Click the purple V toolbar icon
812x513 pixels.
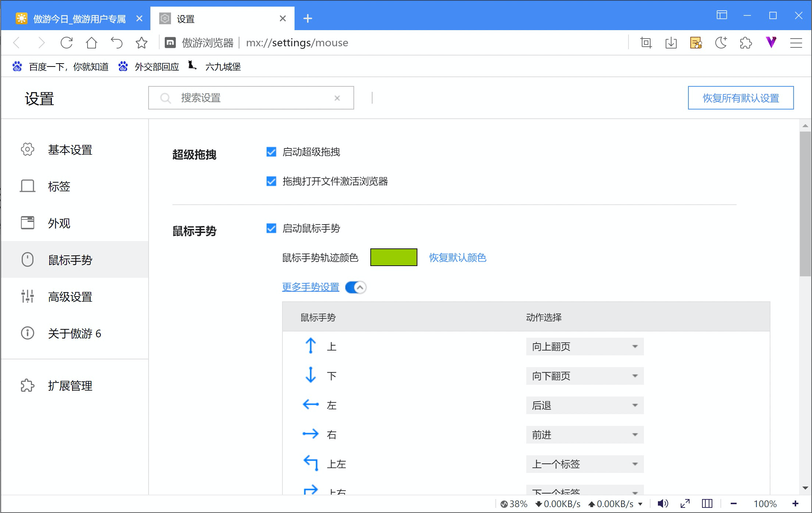click(771, 43)
